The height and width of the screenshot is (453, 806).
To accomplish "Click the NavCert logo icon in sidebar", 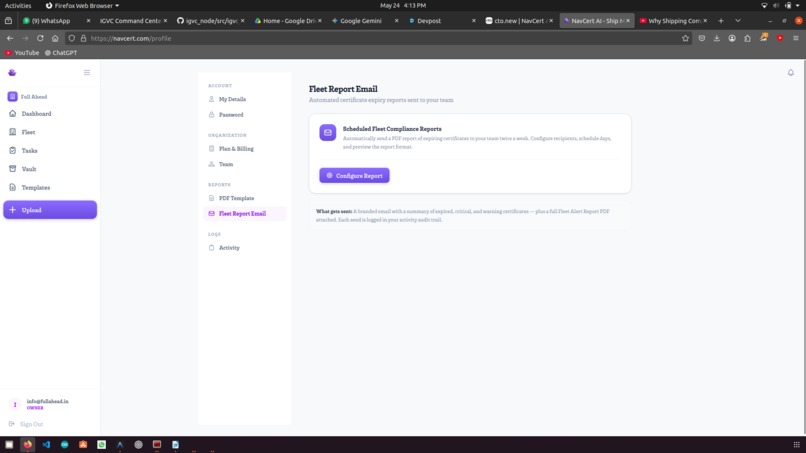I will tap(12, 73).
